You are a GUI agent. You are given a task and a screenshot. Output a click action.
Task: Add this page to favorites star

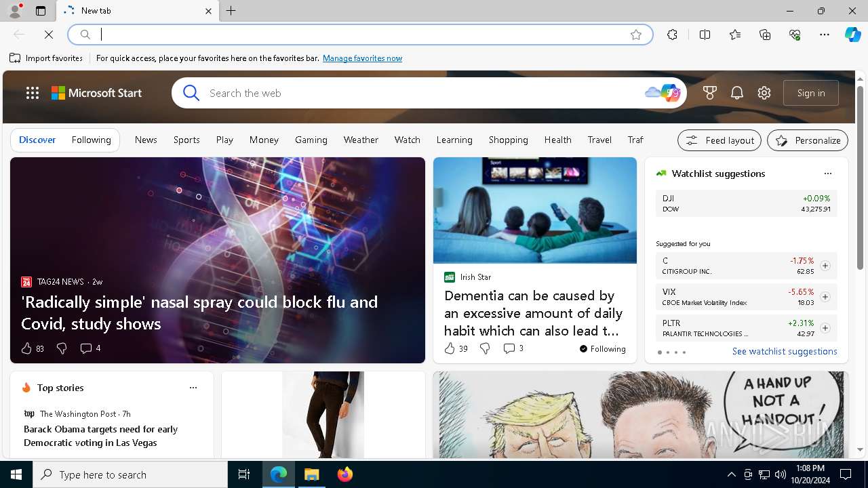click(636, 35)
